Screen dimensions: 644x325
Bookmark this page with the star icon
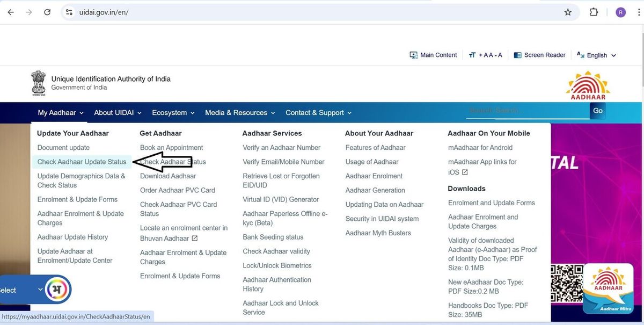568,11
